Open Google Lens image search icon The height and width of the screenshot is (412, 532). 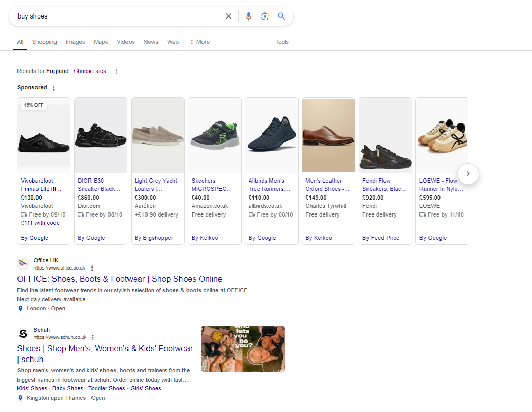(265, 16)
